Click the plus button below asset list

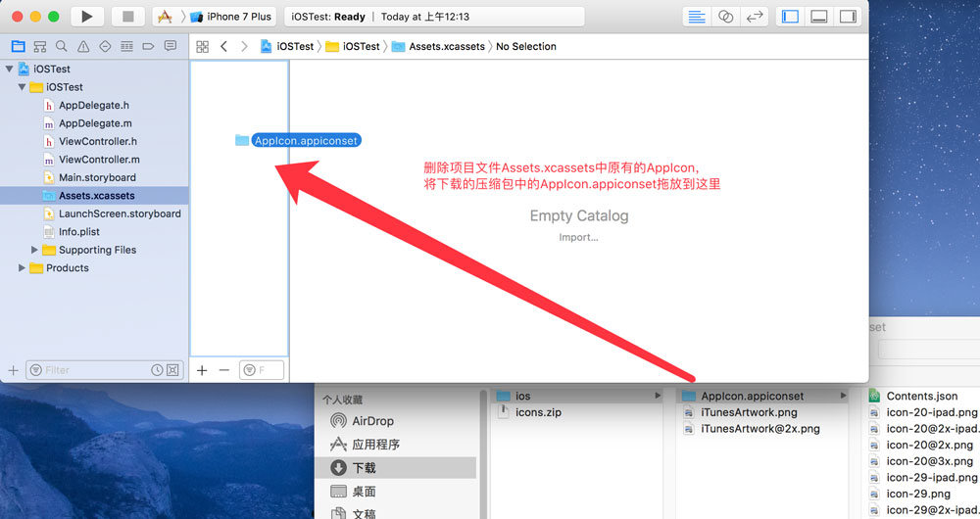click(202, 370)
